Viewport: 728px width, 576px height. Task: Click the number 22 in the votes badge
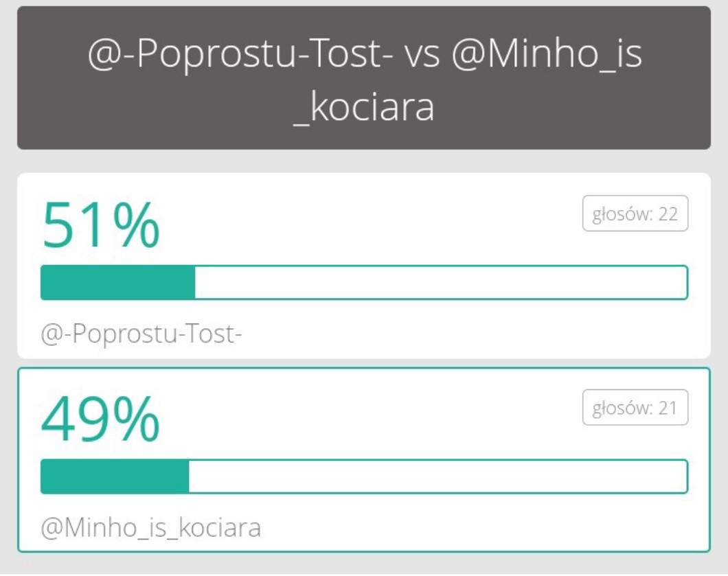coord(668,214)
